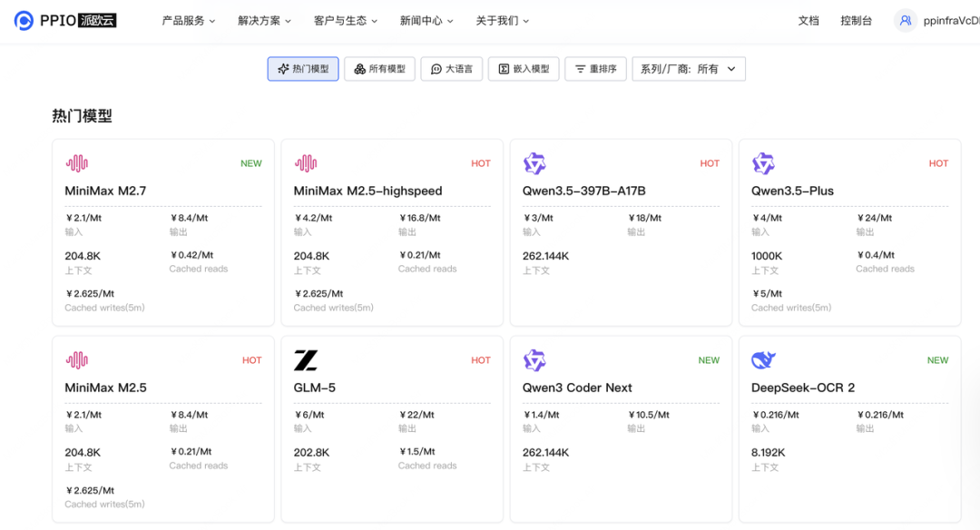
Task: Open the MiniMax M2.5 model title
Action: coord(105,388)
